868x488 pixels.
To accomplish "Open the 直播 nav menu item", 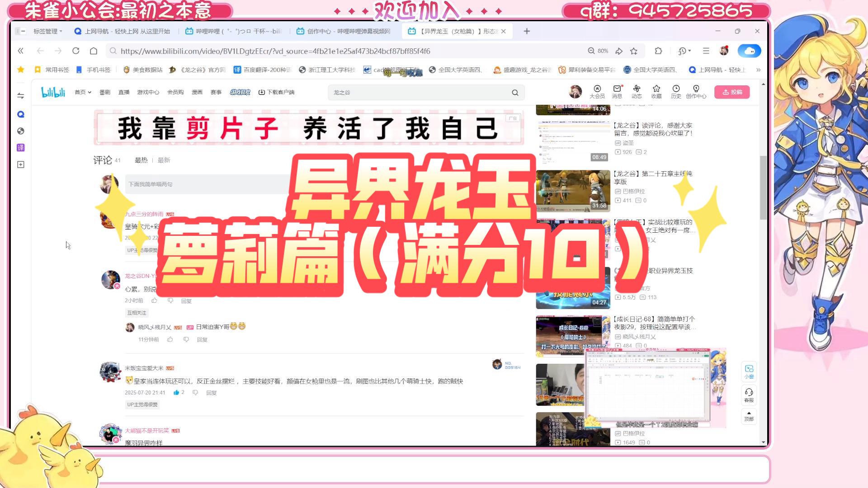I will (124, 92).
